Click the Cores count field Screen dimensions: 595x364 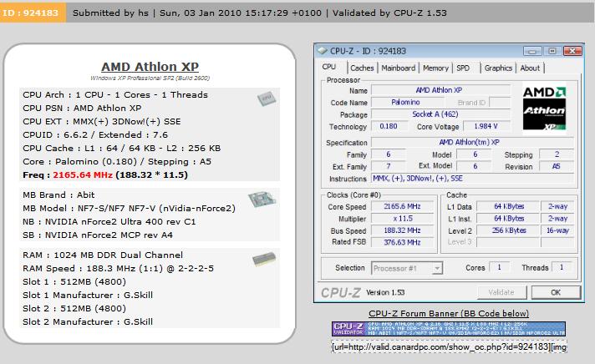click(500, 267)
